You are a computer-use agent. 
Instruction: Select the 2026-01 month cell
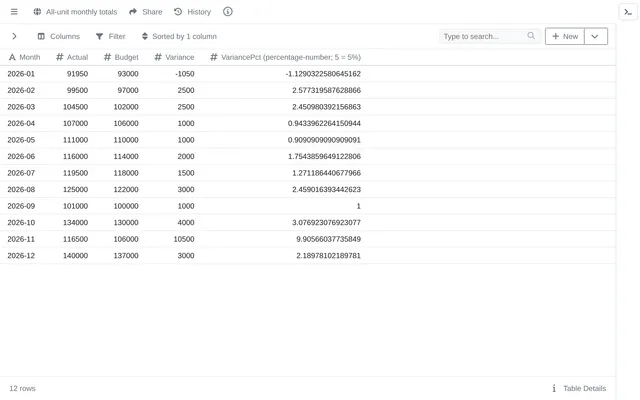21,74
